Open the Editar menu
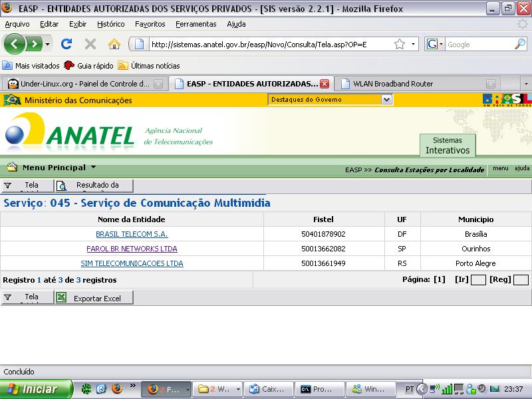Screen dimensions: 532x399 (49, 24)
